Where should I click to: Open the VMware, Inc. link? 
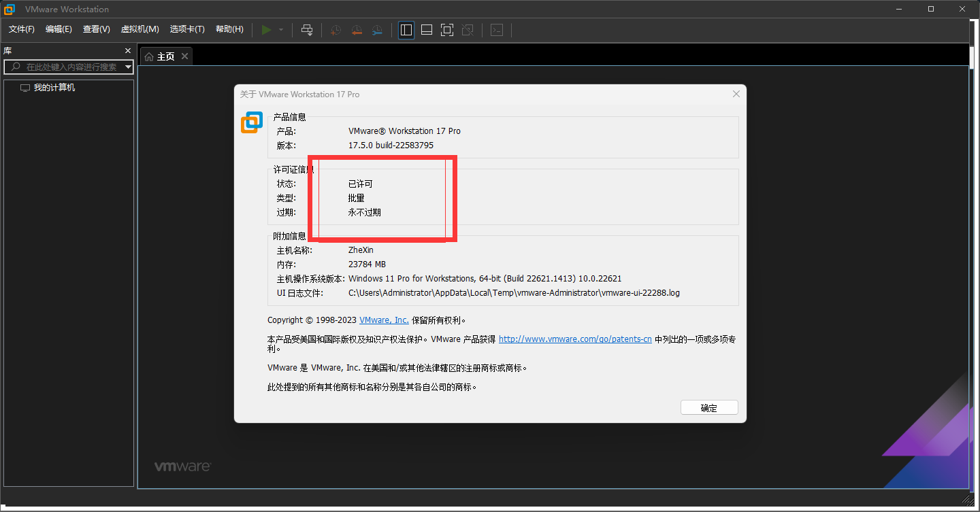[384, 320]
